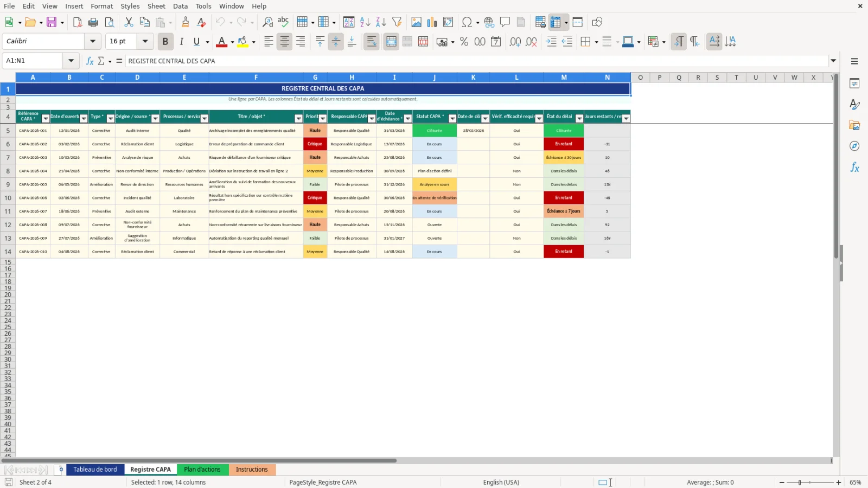
Task: Apply the yellow background color swatch
Action: 242,42
